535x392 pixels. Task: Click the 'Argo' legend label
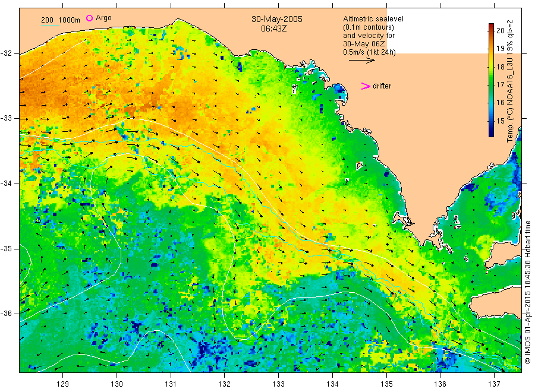103,18
